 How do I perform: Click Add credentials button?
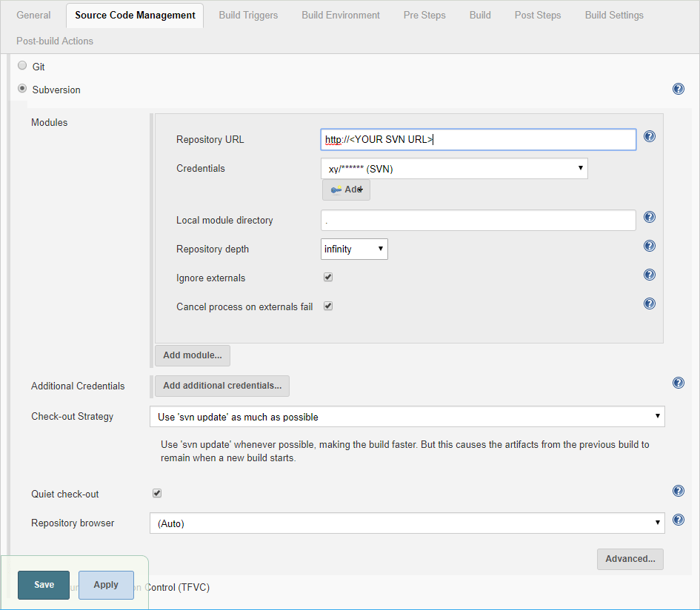[x=346, y=190]
